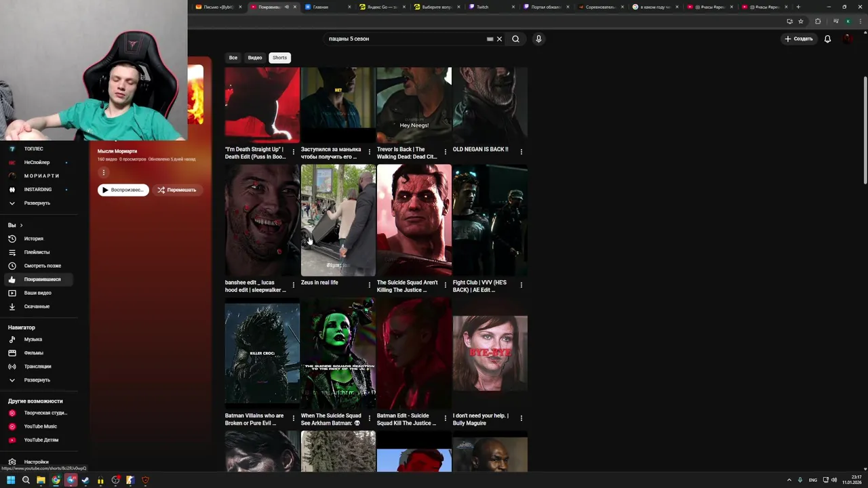Clear the search query with the X

click(499, 39)
